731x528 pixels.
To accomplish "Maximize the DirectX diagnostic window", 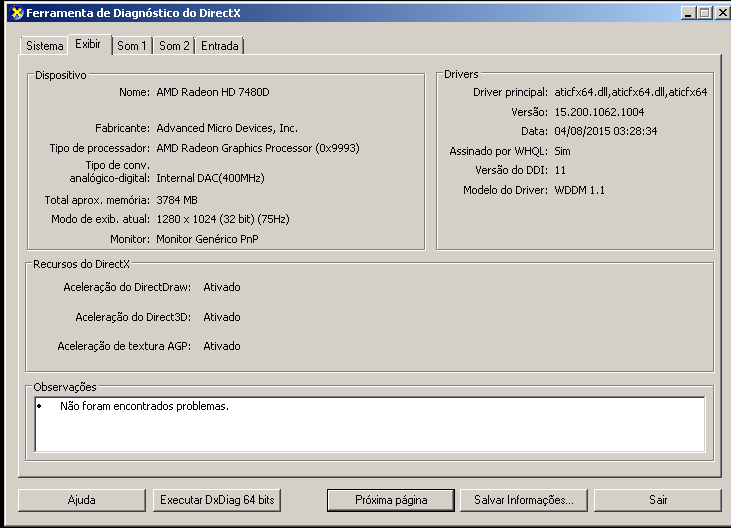I will pos(704,13).
